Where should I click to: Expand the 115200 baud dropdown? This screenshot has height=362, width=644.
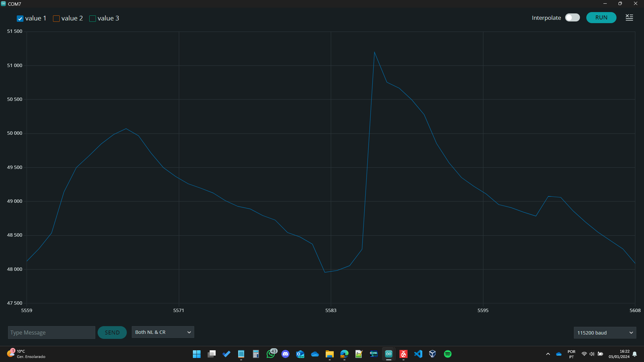pos(604,333)
